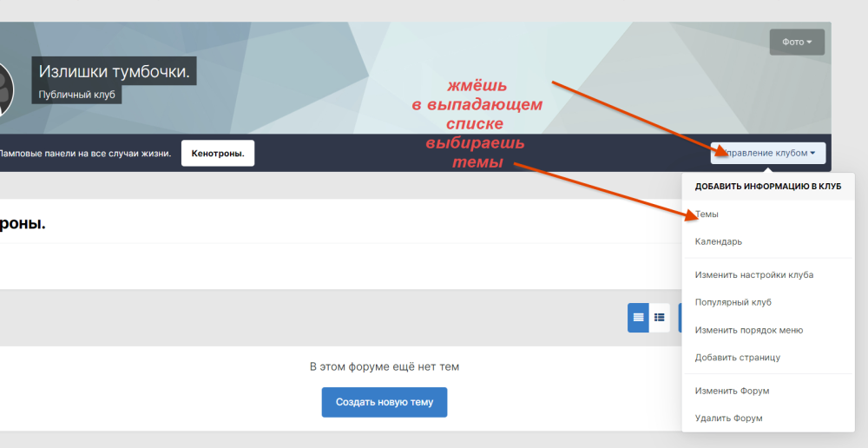The image size is (868, 448).
Task: Click the club avatar image
Action: (x=7, y=91)
